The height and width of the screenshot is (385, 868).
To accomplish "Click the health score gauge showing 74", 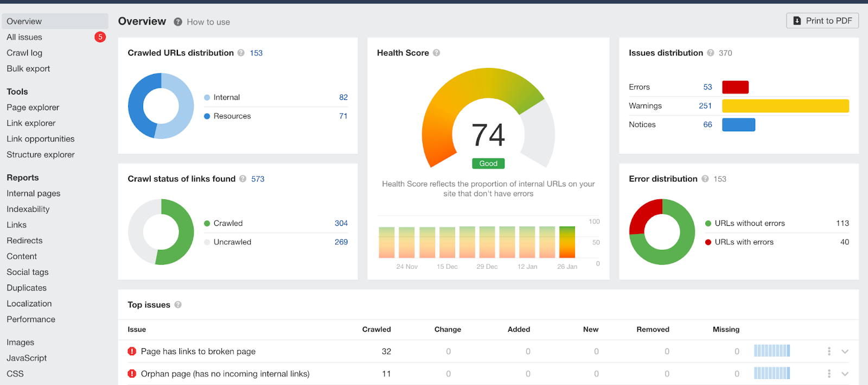I will tap(488, 118).
